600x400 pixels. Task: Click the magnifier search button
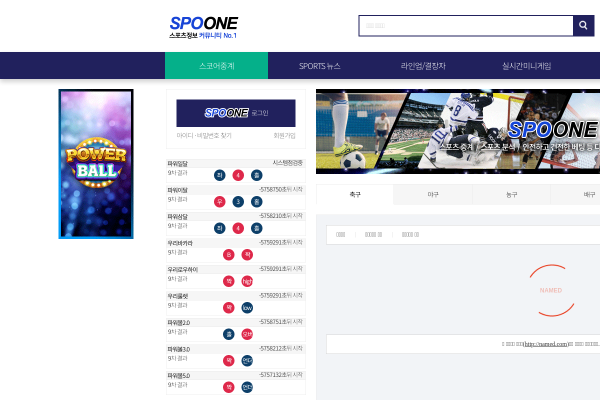click(583, 26)
